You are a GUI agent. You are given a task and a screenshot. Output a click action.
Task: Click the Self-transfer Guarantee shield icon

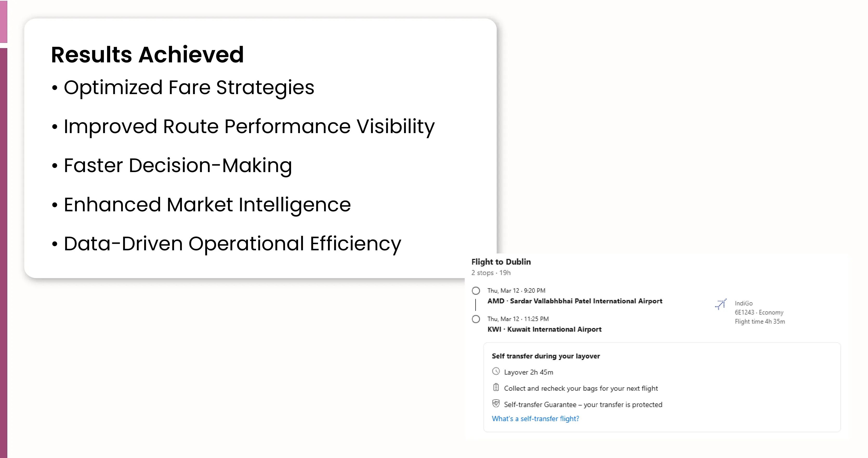pos(496,403)
